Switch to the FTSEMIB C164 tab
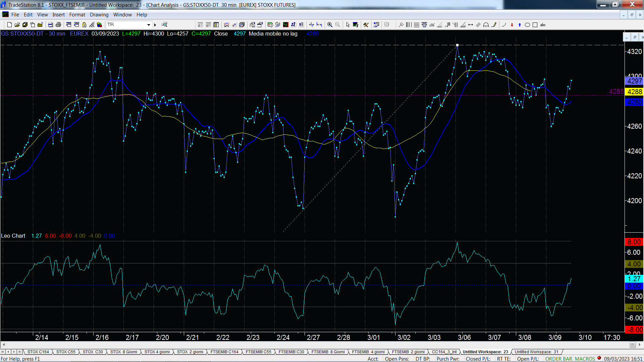Image resolution: width=644 pixels, height=362 pixels. pyautogui.click(x=224, y=352)
